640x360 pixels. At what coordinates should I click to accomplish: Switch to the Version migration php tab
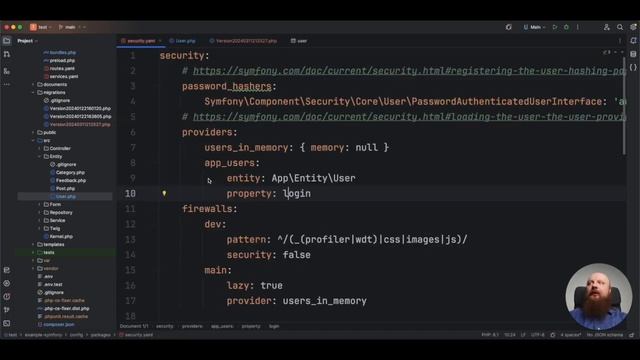(244, 41)
